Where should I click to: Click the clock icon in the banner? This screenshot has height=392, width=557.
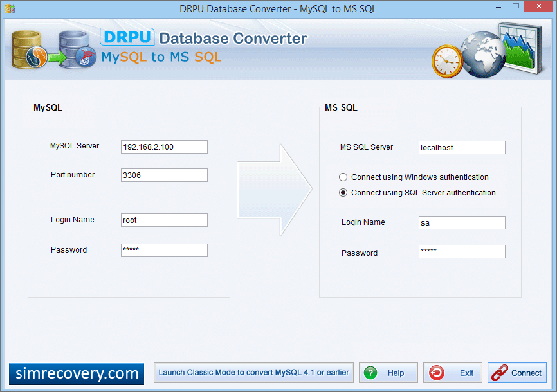(x=447, y=61)
